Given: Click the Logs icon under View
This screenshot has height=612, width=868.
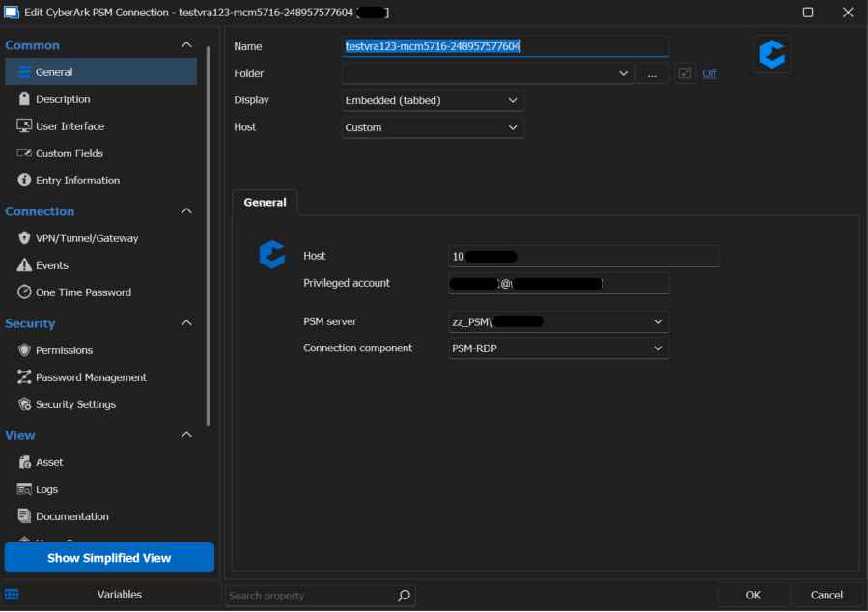Looking at the screenshot, I should 24,489.
